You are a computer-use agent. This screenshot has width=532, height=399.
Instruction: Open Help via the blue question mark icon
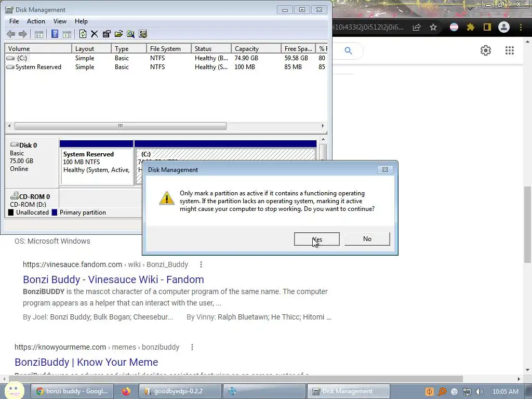pyautogui.click(x=55, y=34)
